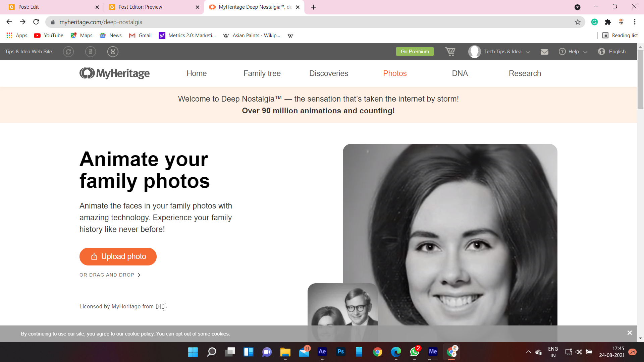The height and width of the screenshot is (362, 644).
Task: Open the Grammarly extension icon
Action: click(594, 22)
